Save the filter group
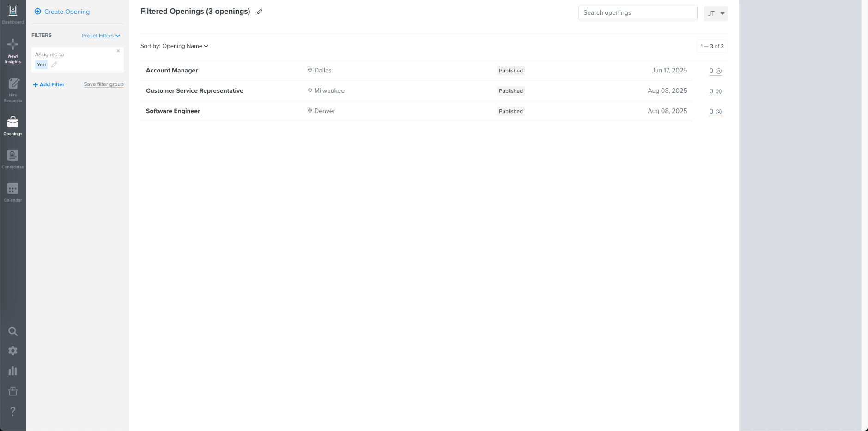Screen dimensions: 868x431 (103, 84)
